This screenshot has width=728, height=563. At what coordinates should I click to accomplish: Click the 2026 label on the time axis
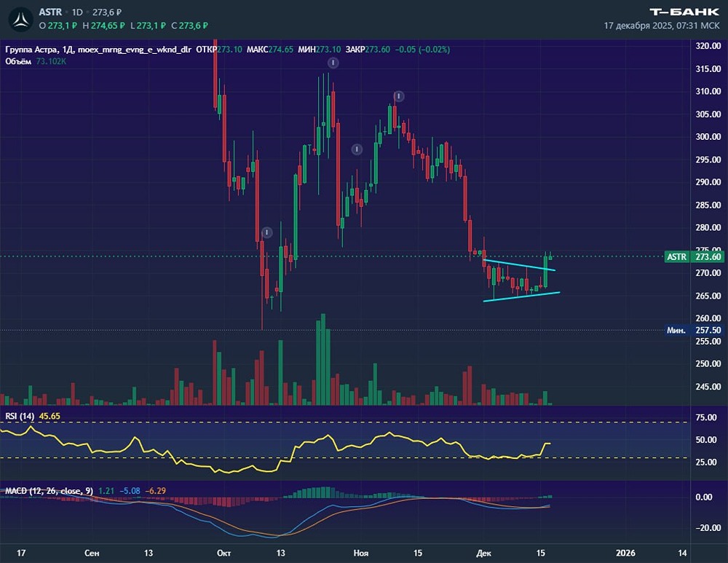point(625,553)
